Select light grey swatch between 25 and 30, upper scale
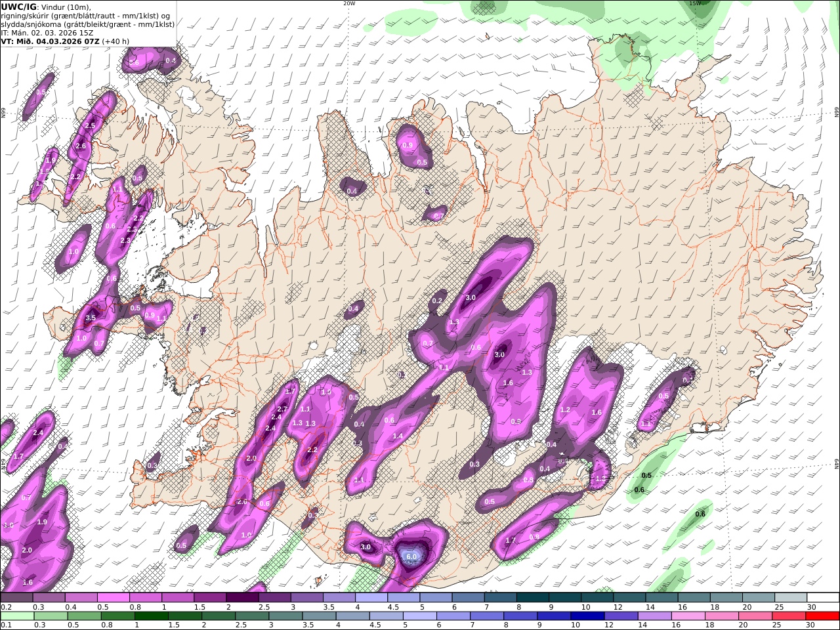Screen dimensions: 840x630 click(x=791, y=598)
